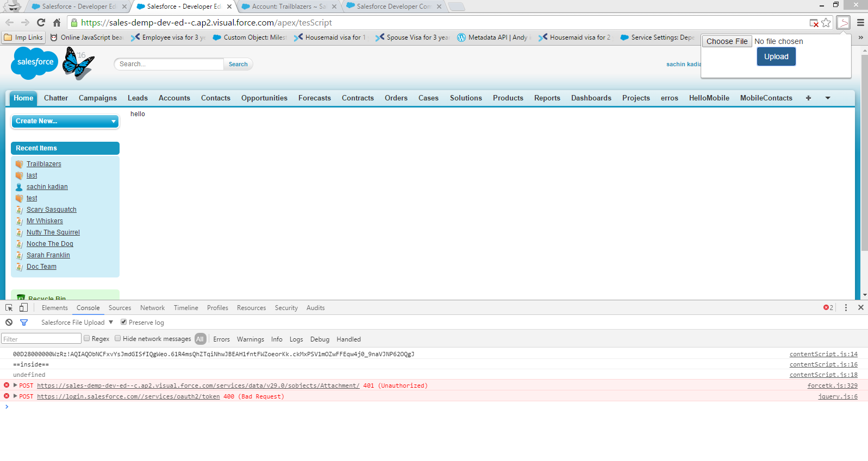Screen dimensions: 868x461
Task: Switch to the Elements panel
Action: (55, 308)
